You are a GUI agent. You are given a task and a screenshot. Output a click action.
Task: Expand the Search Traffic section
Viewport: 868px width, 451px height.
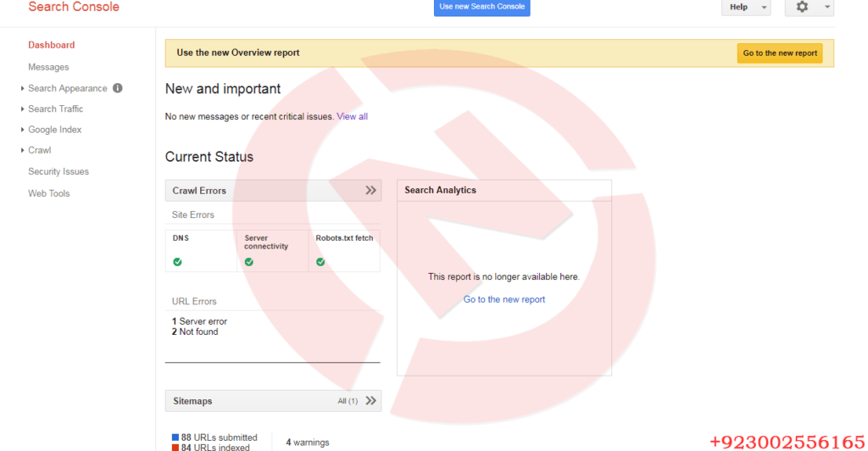pyautogui.click(x=55, y=109)
